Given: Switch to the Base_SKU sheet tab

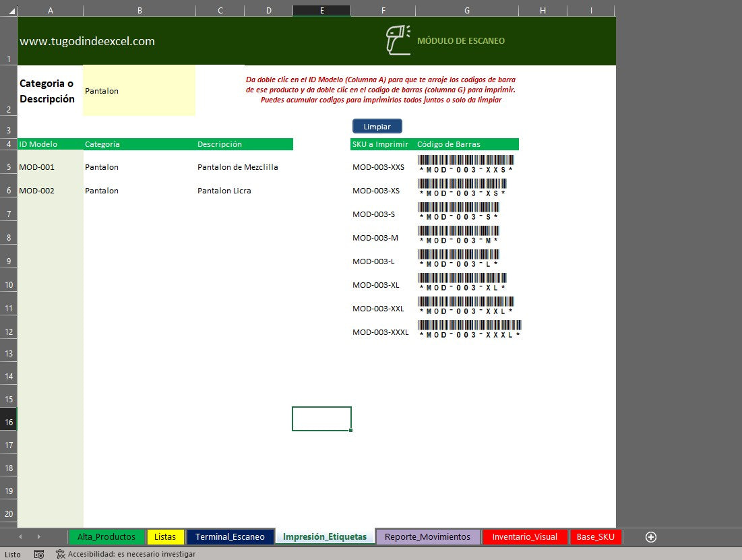Looking at the screenshot, I should pos(595,537).
